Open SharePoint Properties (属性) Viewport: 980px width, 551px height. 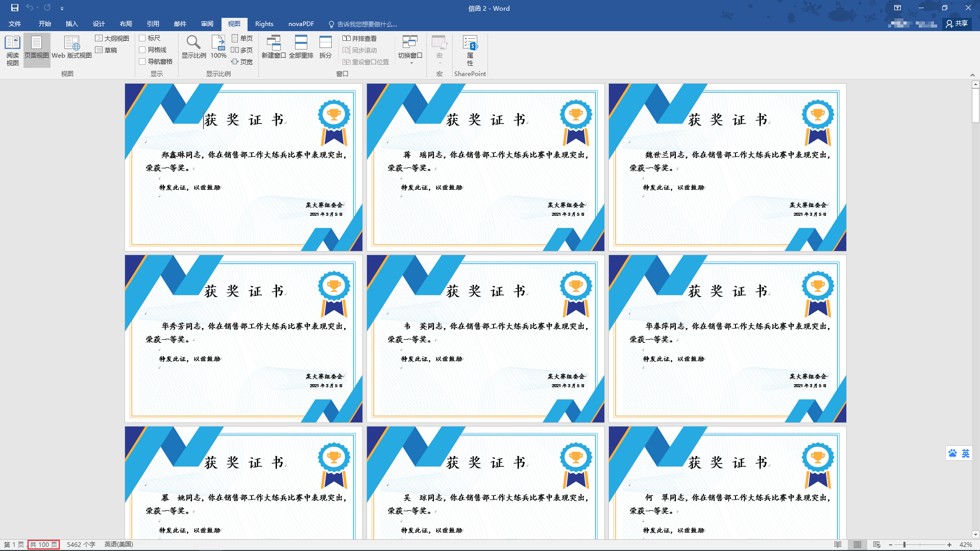point(470,51)
